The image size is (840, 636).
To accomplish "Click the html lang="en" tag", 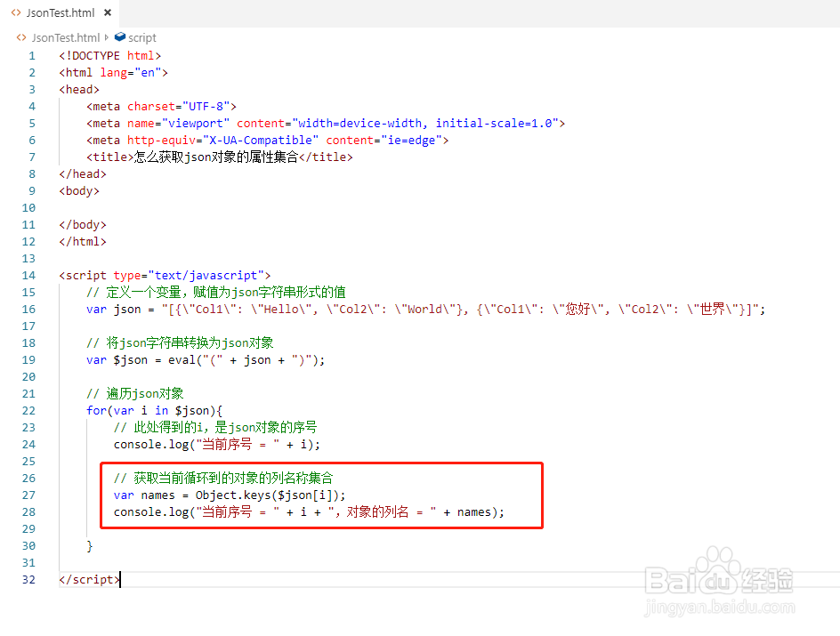I will click(113, 73).
